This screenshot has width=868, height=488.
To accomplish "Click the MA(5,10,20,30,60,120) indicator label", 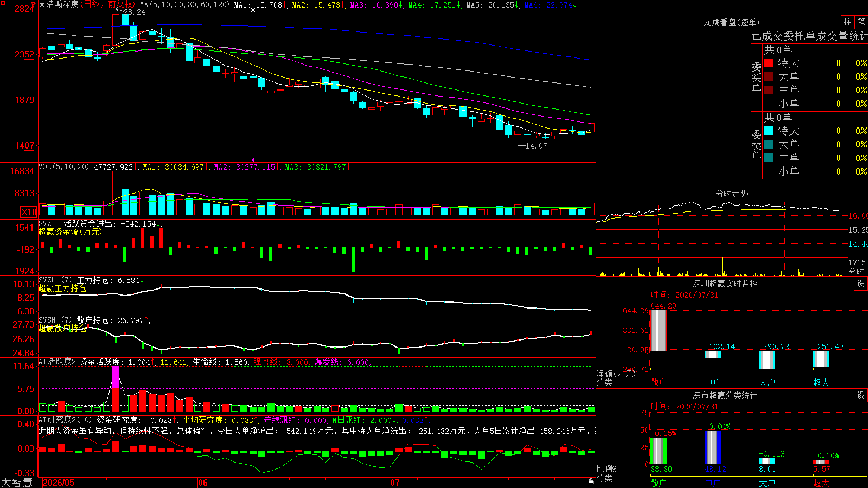I will pyautogui.click(x=184, y=4).
